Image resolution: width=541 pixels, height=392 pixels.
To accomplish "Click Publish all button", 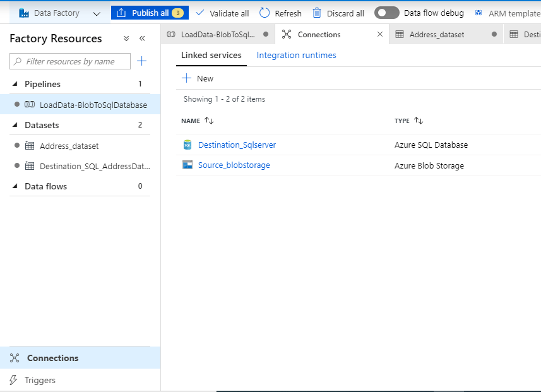I will (150, 13).
